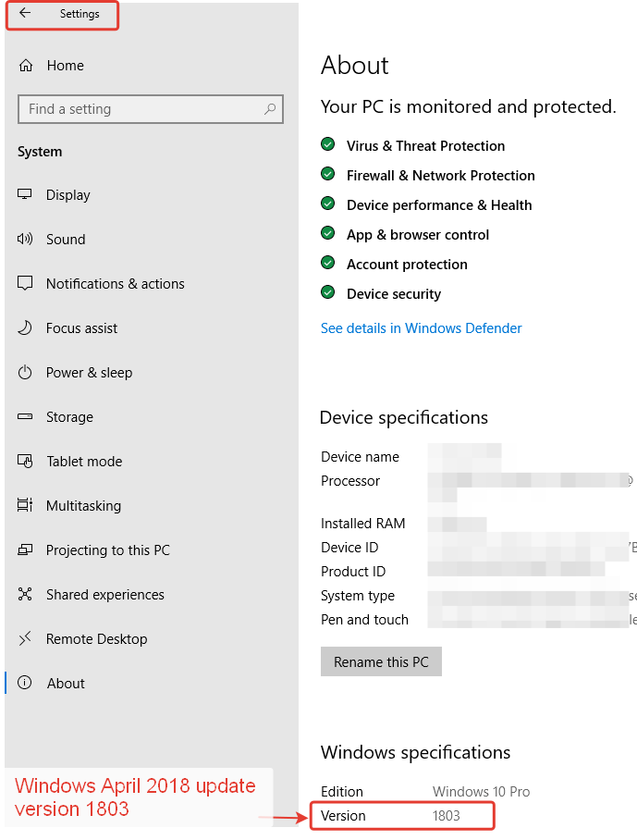
Task: Click the Device specifications heading
Action: coord(404,417)
